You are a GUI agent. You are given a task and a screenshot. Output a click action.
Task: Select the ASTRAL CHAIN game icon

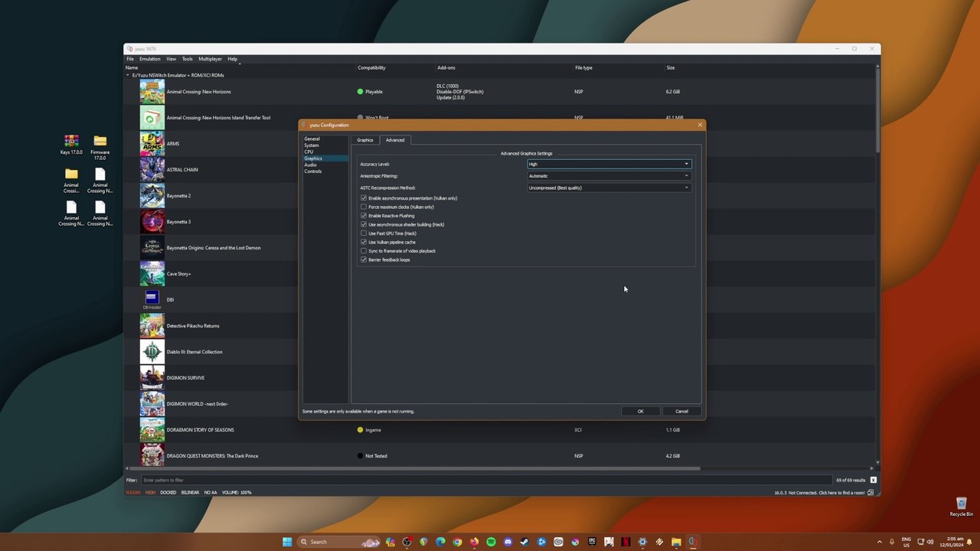(152, 170)
